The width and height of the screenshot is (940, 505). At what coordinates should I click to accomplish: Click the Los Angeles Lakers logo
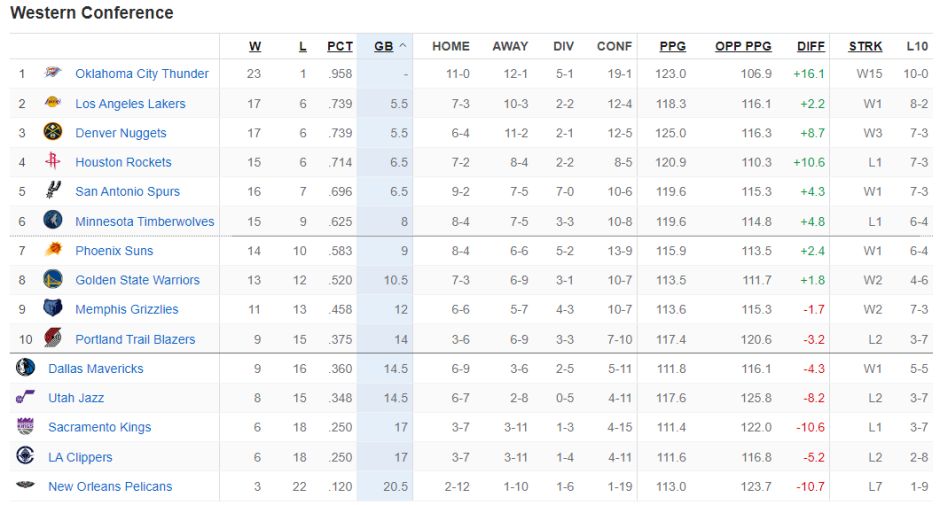(x=53, y=103)
